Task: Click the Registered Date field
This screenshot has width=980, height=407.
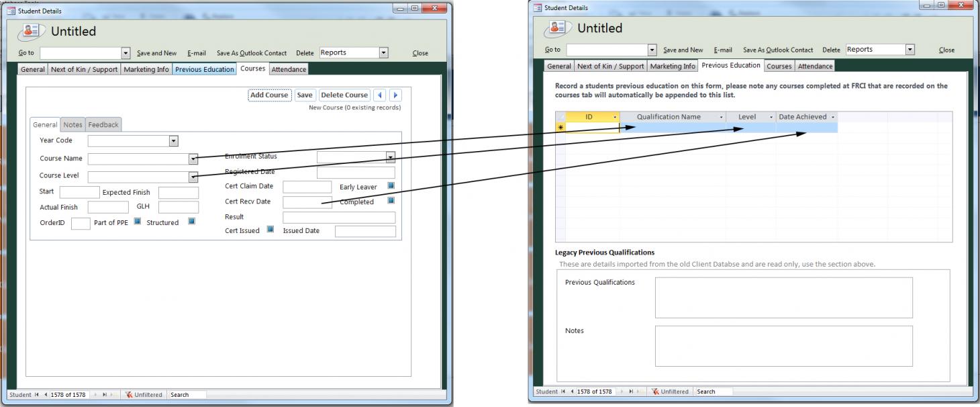Action: pos(356,173)
